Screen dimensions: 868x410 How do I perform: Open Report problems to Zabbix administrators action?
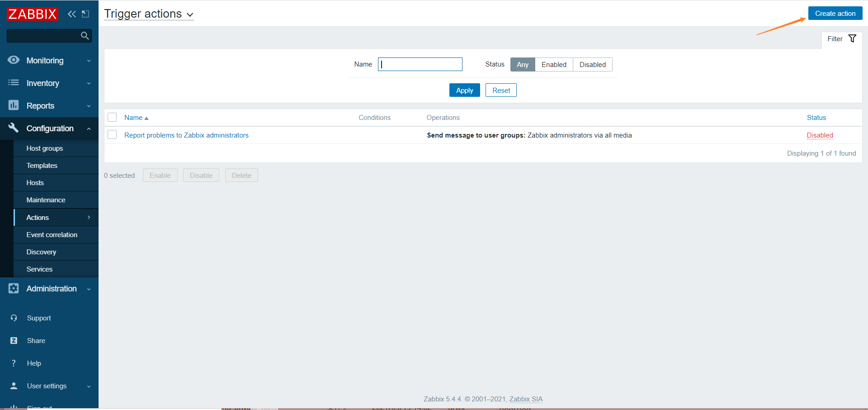point(186,135)
